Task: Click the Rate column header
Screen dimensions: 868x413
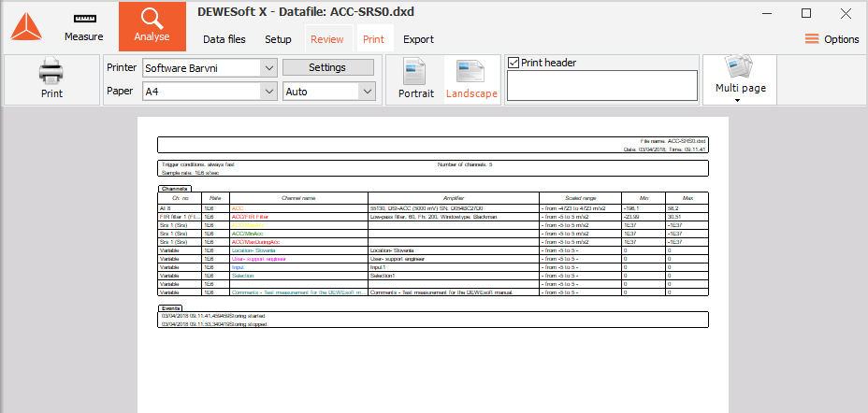Action: click(x=215, y=198)
